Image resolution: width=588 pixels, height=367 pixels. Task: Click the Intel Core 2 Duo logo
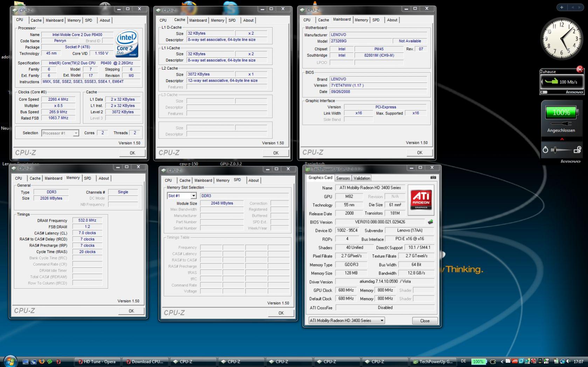click(x=127, y=44)
